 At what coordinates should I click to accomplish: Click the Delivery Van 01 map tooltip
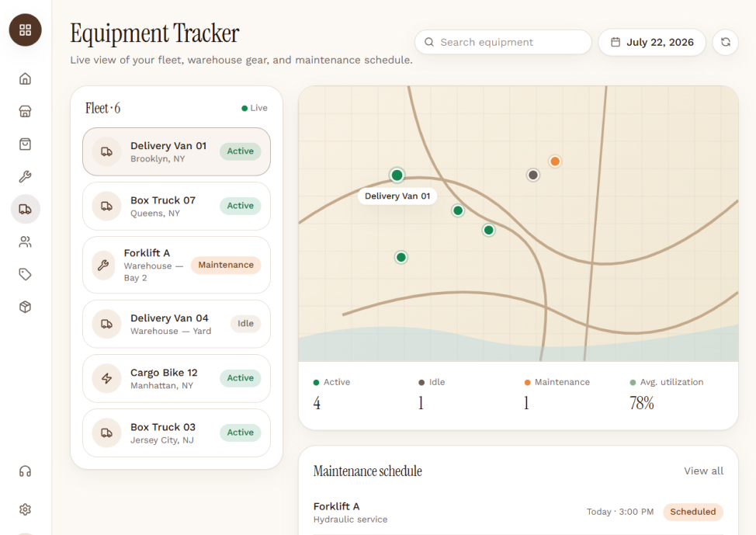coord(397,196)
